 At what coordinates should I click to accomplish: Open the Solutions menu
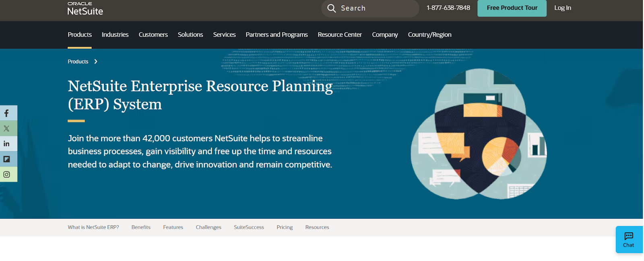(190, 35)
